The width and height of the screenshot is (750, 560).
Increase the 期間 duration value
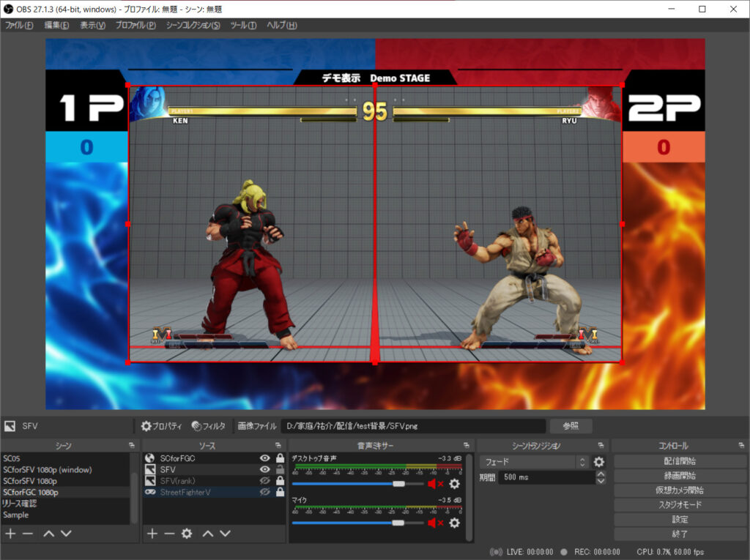pos(601,474)
